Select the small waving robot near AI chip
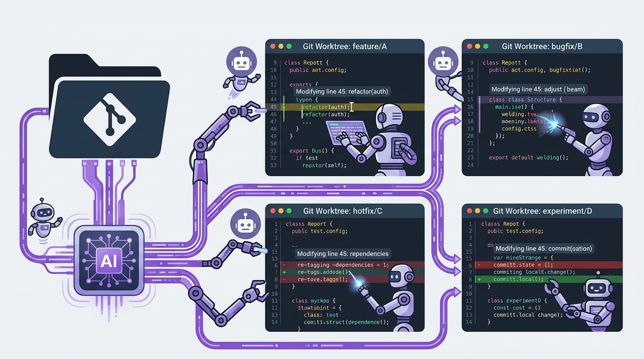Screen dimensions: 644x359 (44, 215)
